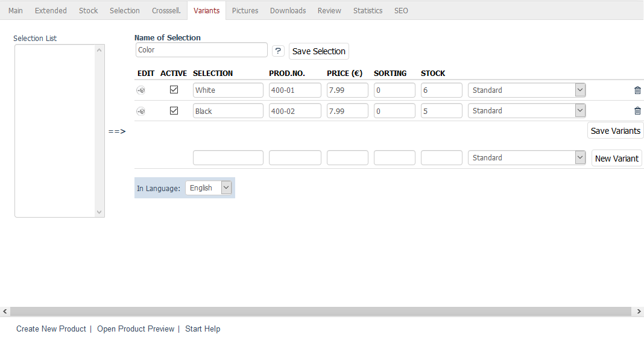Viewport: 644px width, 340px height.
Task: Click the White selection name field
Action: (x=228, y=90)
